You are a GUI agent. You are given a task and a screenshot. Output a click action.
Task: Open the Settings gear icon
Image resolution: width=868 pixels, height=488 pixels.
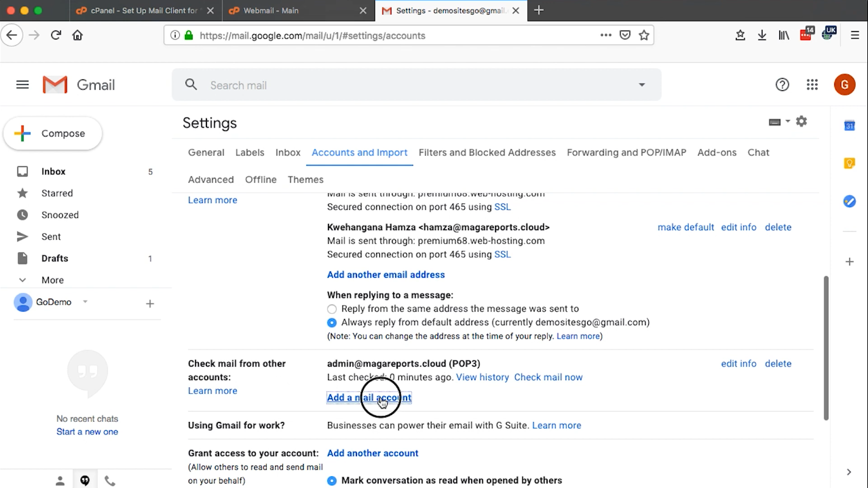801,121
